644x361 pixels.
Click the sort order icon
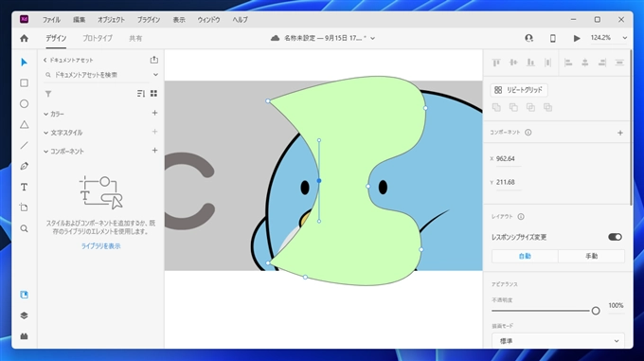pos(141,94)
